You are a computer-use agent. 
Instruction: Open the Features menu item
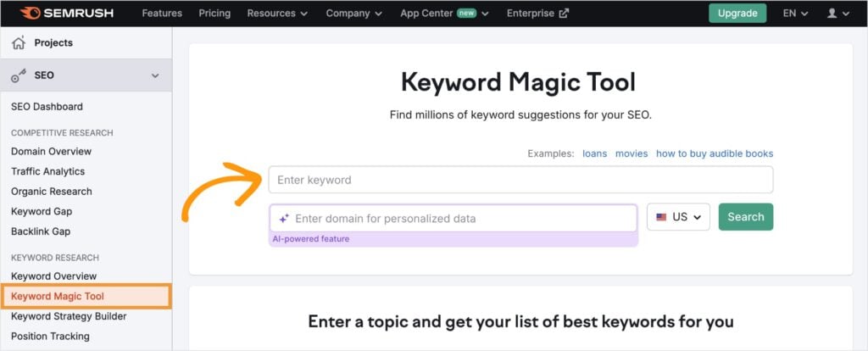click(x=162, y=14)
